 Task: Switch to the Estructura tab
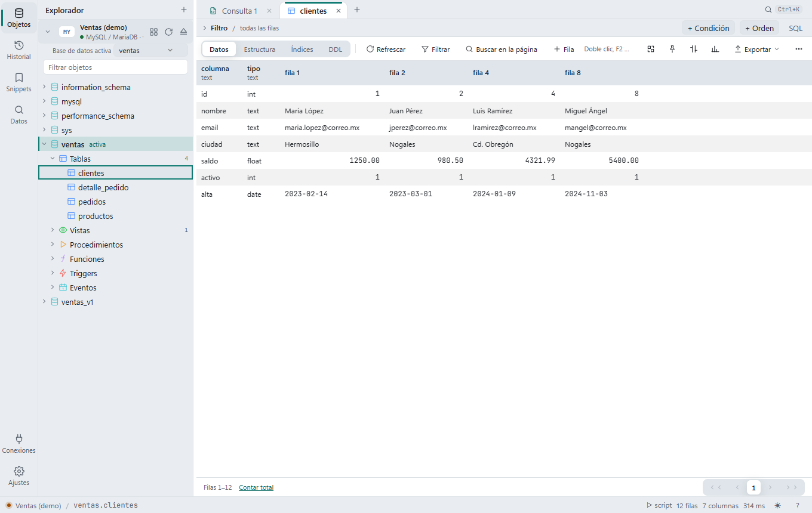pos(260,50)
